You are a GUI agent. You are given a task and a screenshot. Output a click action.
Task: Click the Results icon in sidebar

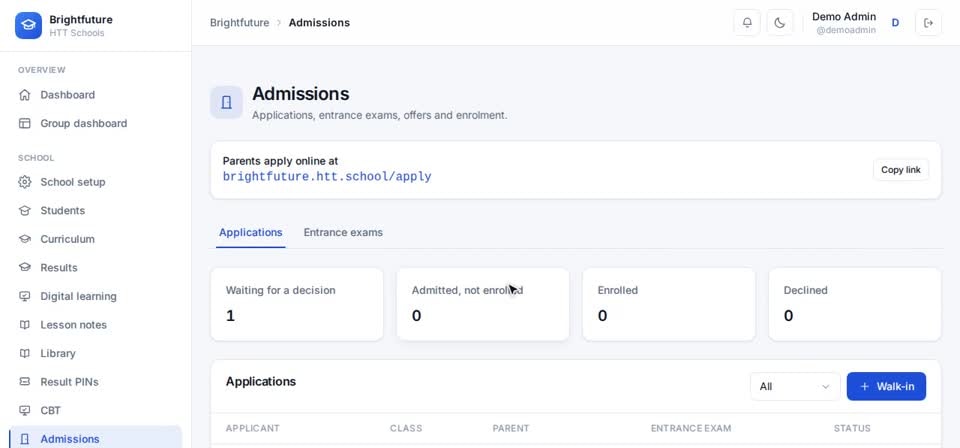pyautogui.click(x=24, y=267)
